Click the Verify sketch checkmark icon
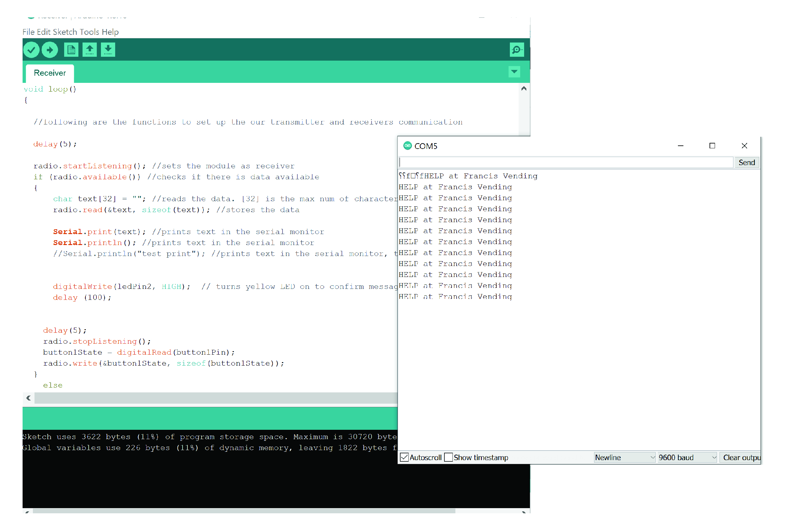 coord(31,50)
